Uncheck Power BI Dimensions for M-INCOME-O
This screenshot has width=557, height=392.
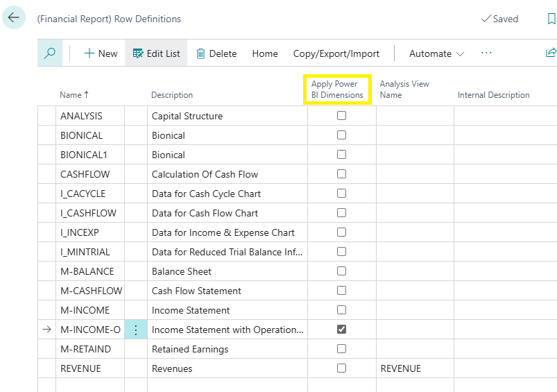341,330
